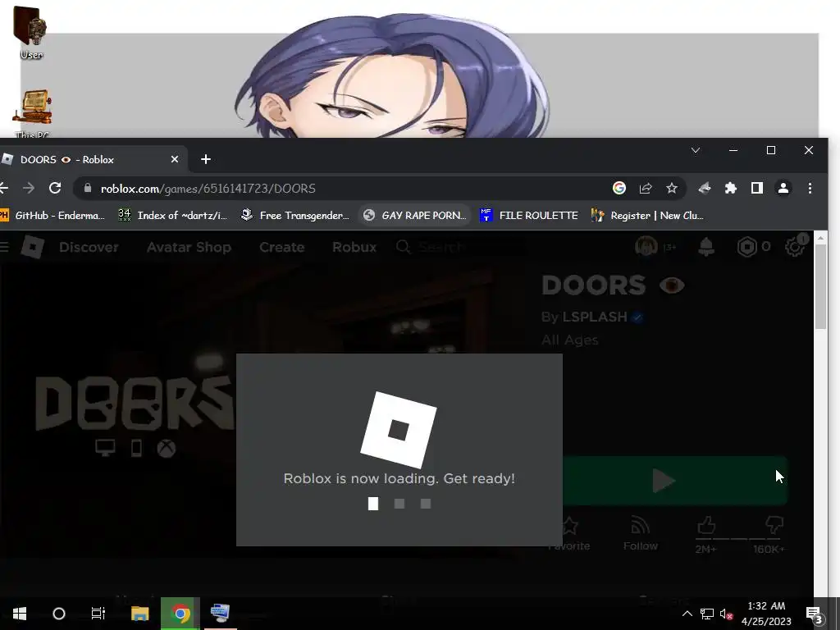
Task: Open the Discover menu item
Action: [x=89, y=247]
